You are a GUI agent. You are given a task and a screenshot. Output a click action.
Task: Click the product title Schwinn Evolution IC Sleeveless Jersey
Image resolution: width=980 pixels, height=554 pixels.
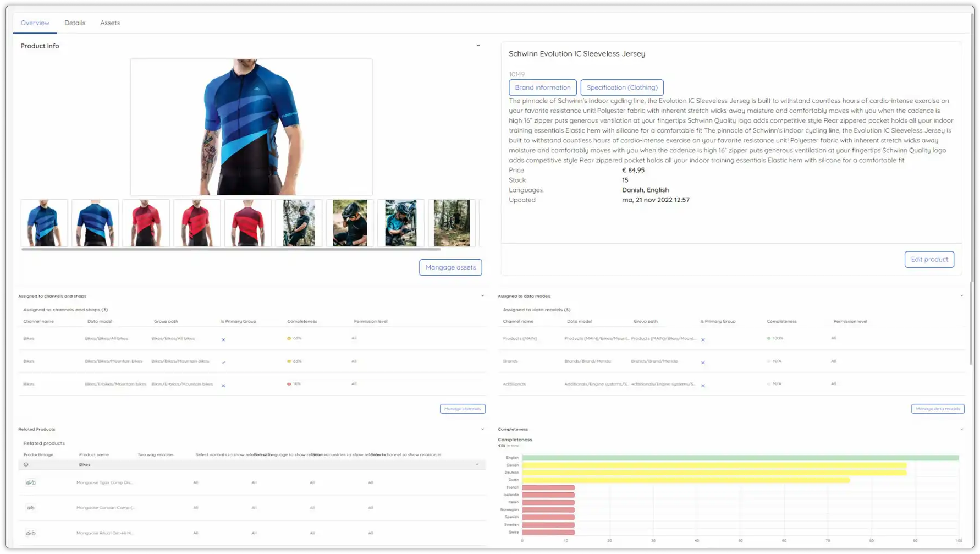(x=577, y=53)
